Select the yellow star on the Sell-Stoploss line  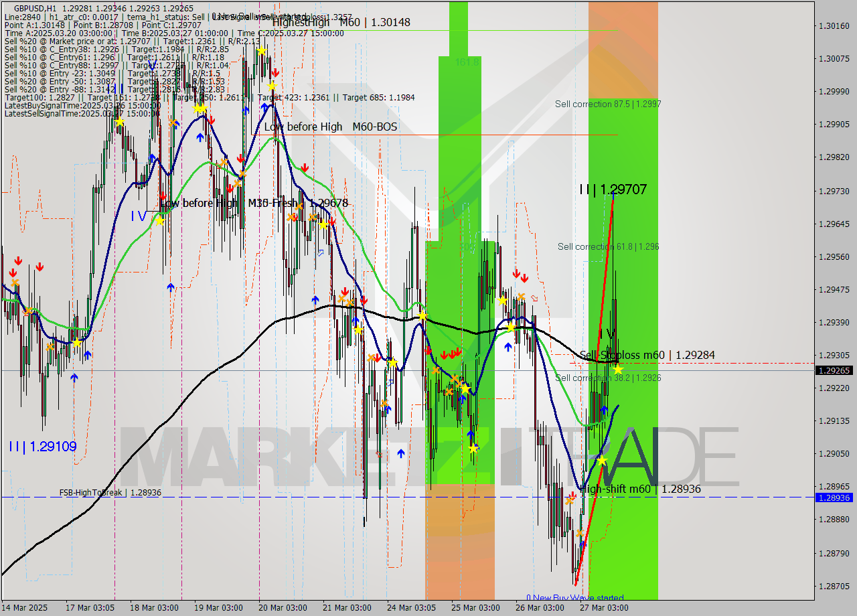[617, 370]
